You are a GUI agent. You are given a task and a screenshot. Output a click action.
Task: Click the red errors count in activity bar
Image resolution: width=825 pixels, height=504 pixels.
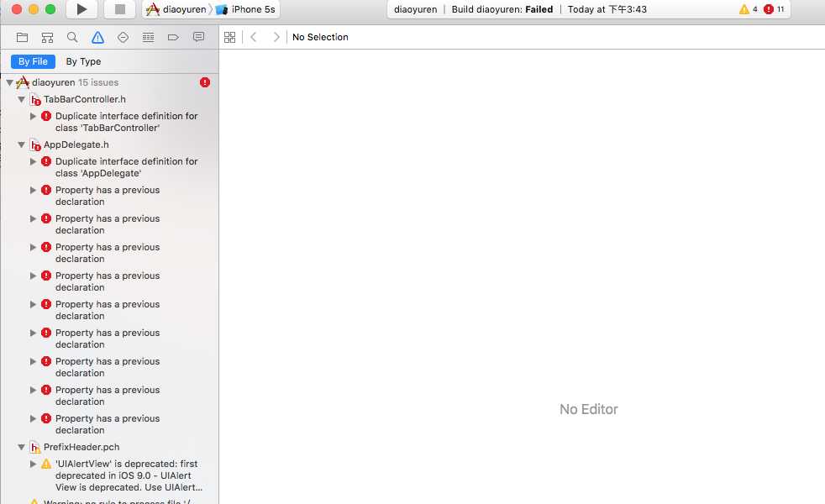(x=774, y=9)
